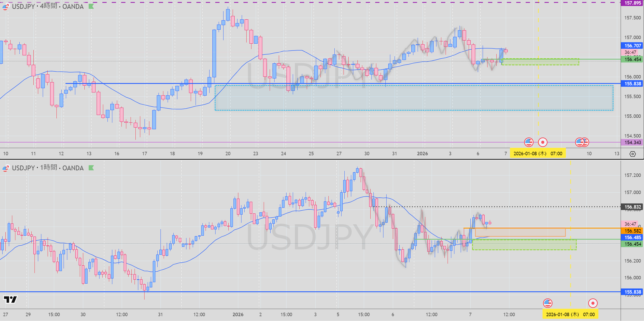Click green market status flag on 1時間 chart
This screenshot has width=644, height=321.
91,168
